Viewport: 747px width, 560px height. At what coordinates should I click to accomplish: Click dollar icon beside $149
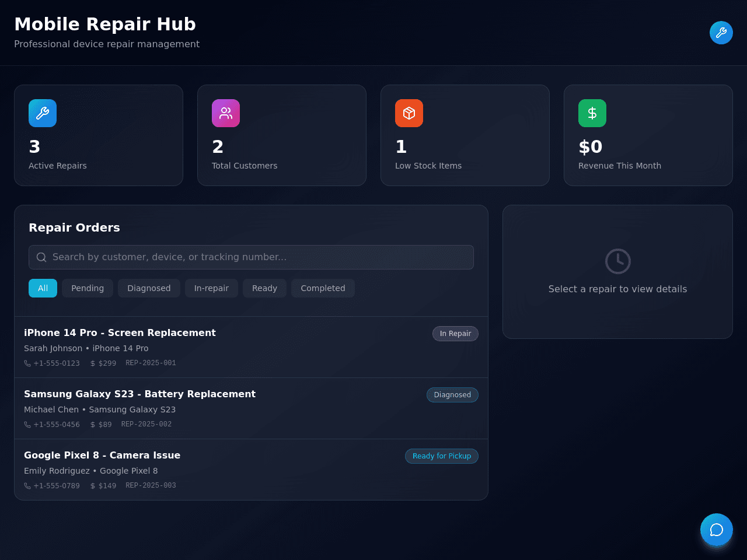[x=93, y=486]
